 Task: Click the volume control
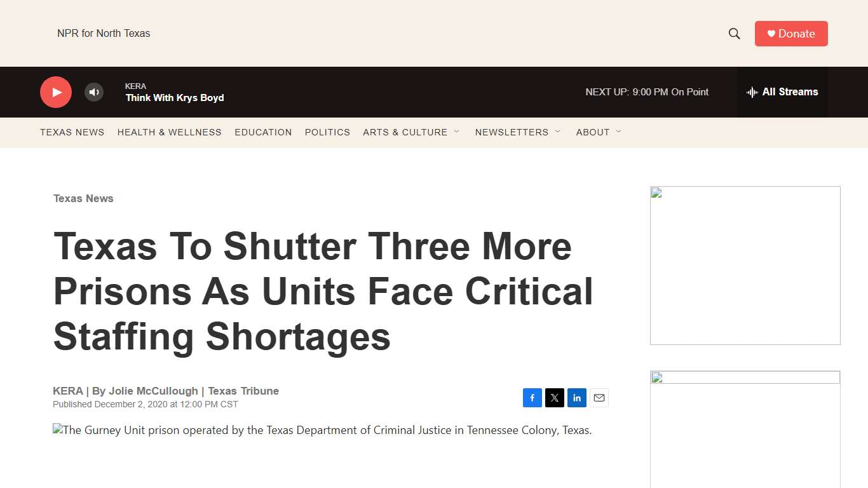(x=94, y=91)
